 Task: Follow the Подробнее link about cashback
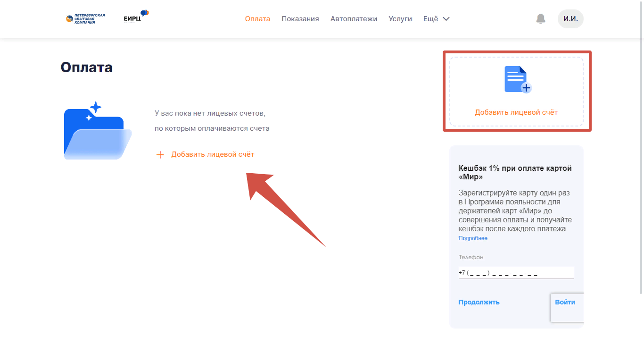(473, 238)
